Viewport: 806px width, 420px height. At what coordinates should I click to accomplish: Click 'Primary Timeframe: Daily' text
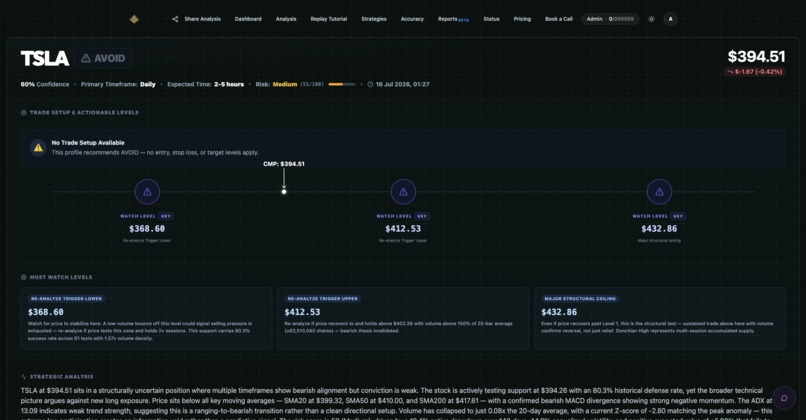[118, 84]
